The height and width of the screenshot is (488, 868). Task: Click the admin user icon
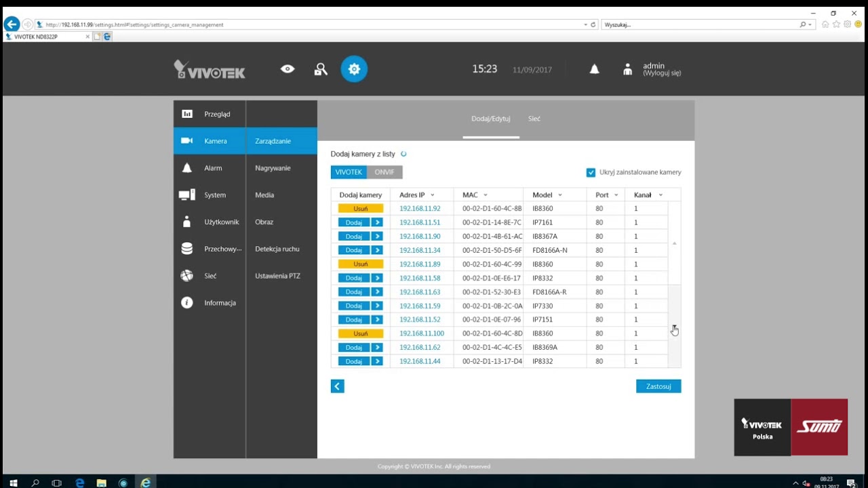[x=627, y=69]
